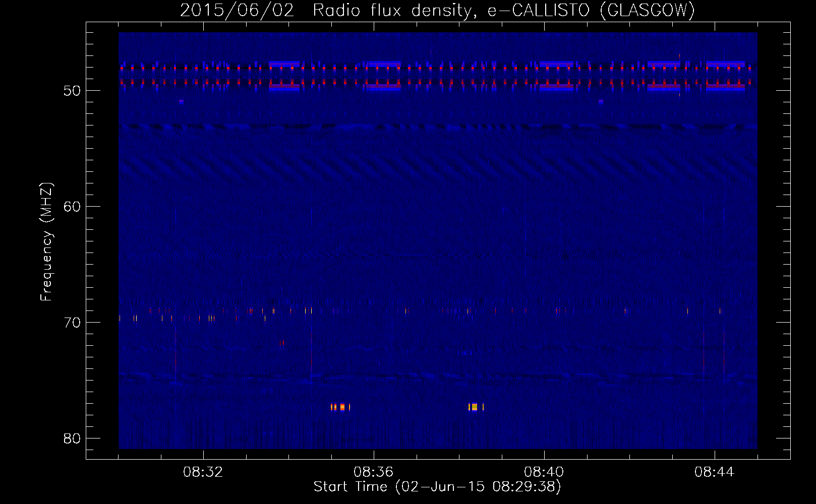Viewport: 816px width, 504px height.
Task: Click the bright burst near 08:35 at 77 MHz
Action: click(340, 407)
